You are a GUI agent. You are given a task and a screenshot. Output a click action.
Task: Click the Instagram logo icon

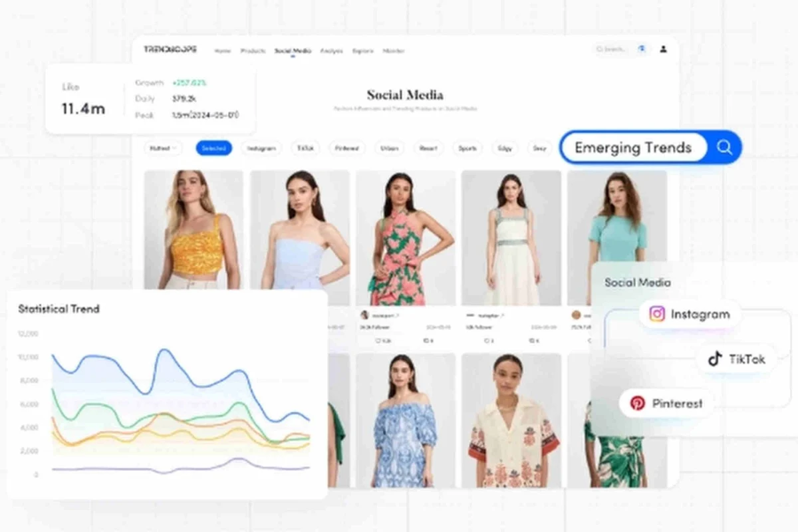click(x=657, y=314)
